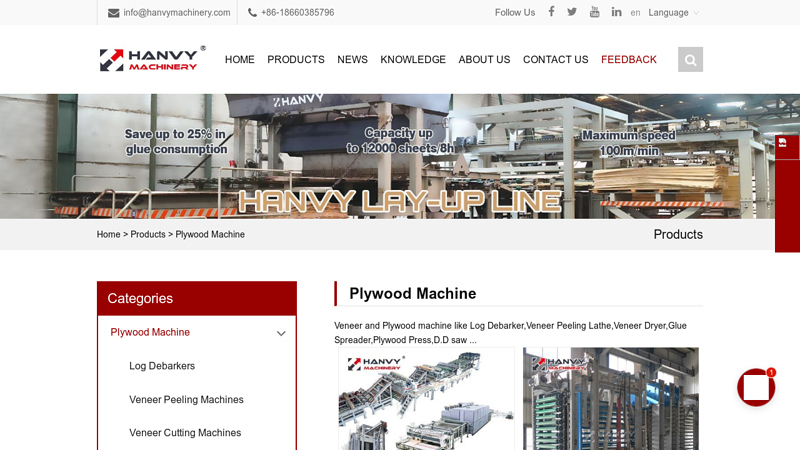Open the ABOUT US menu item
The image size is (800, 450).
pyautogui.click(x=484, y=60)
